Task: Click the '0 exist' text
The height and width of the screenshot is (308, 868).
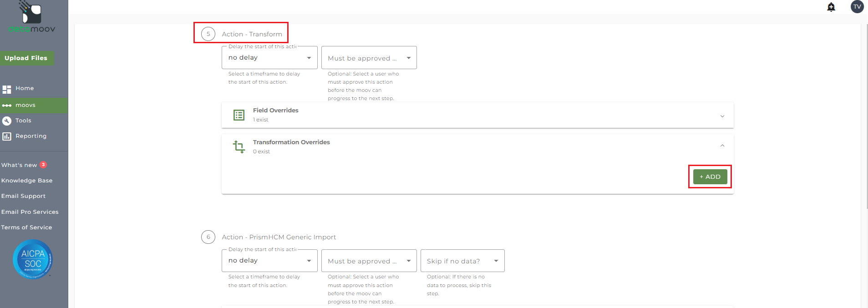Action: 261,151
